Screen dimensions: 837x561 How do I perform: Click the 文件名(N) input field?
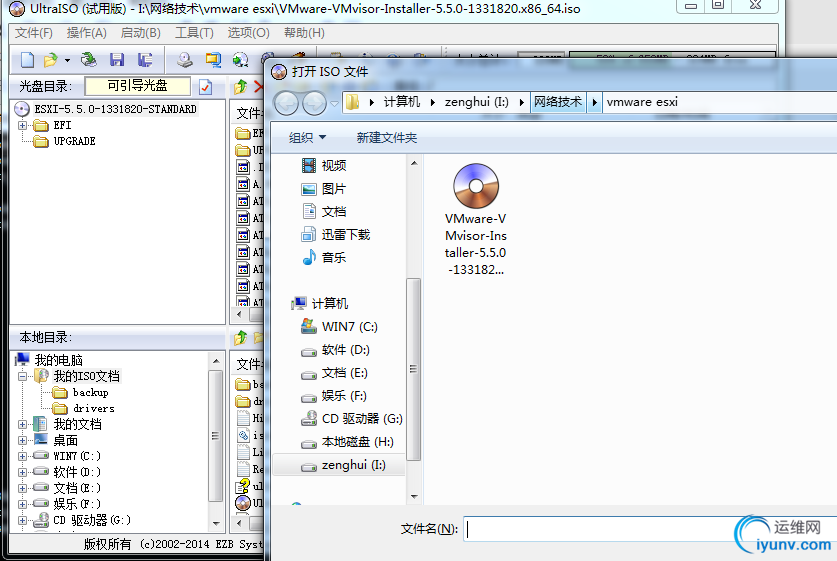[650, 528]
